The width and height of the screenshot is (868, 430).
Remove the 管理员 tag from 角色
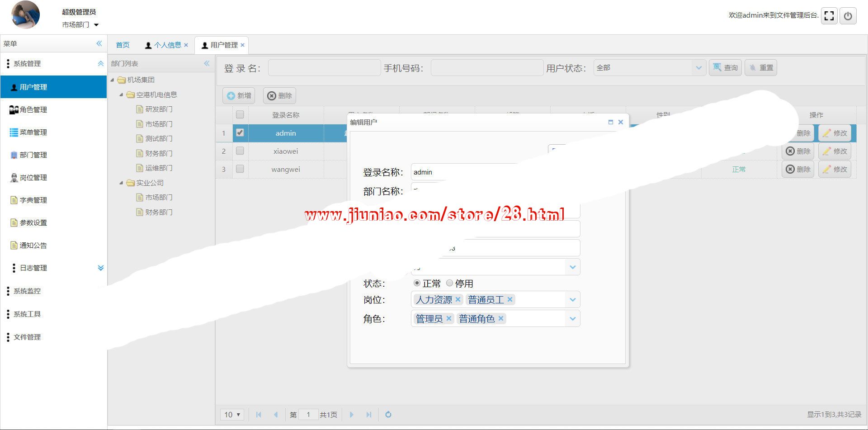click(x=449, y=318)
